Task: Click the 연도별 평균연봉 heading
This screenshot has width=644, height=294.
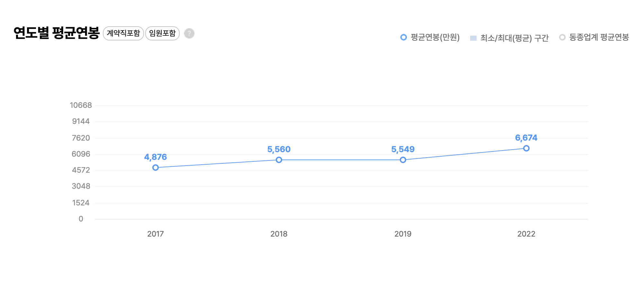Action: pyautogui.click(x=57, y=33)
